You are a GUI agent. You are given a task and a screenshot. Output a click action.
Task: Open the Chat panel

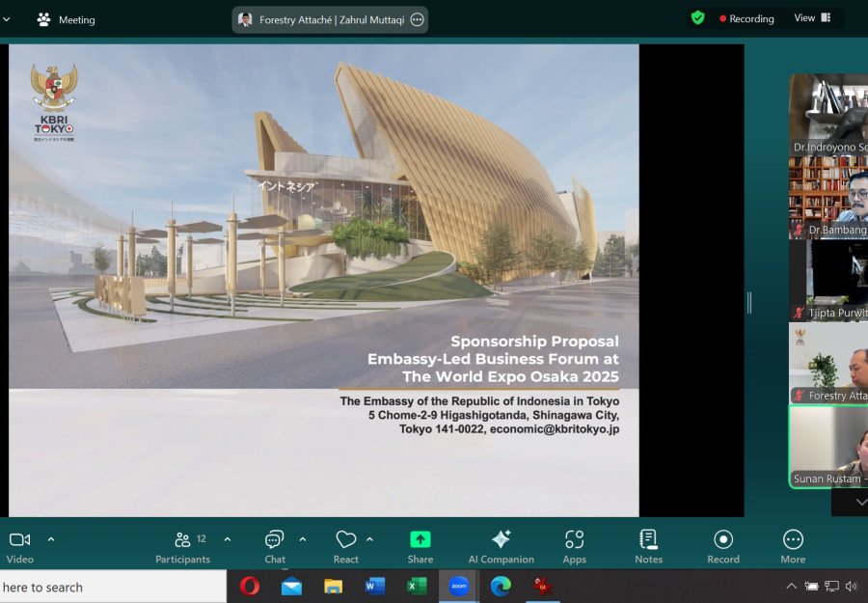(275, 546)
